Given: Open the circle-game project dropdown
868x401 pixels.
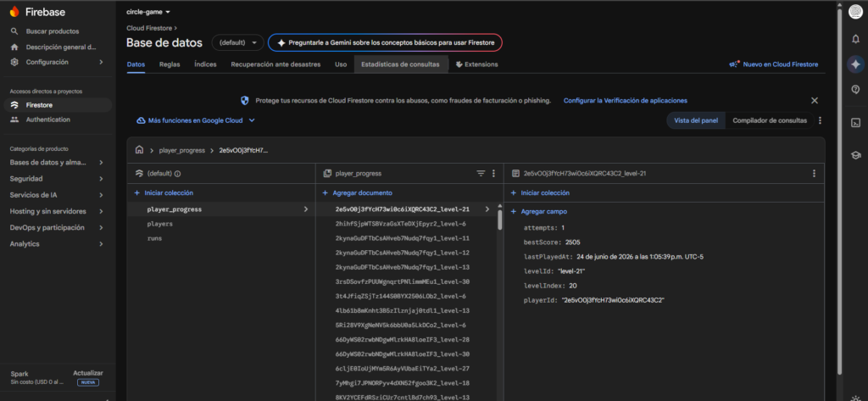Looking at the screenshot, I should [148, 12].
